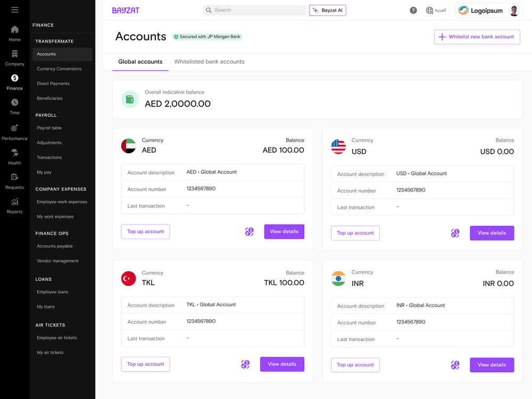The image size is (532, 399).
Task: View Reports using the sidebar chart icon
Action: coord(15,202)
